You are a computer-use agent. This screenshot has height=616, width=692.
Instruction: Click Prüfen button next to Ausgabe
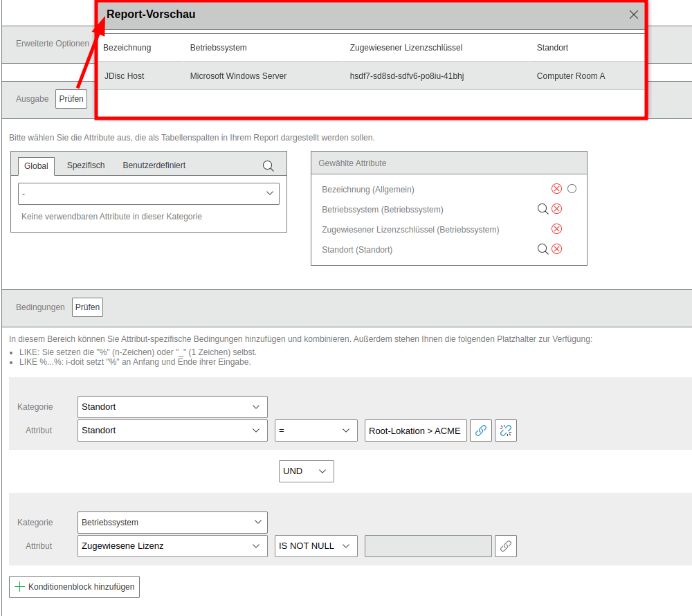tap(71, 99)
